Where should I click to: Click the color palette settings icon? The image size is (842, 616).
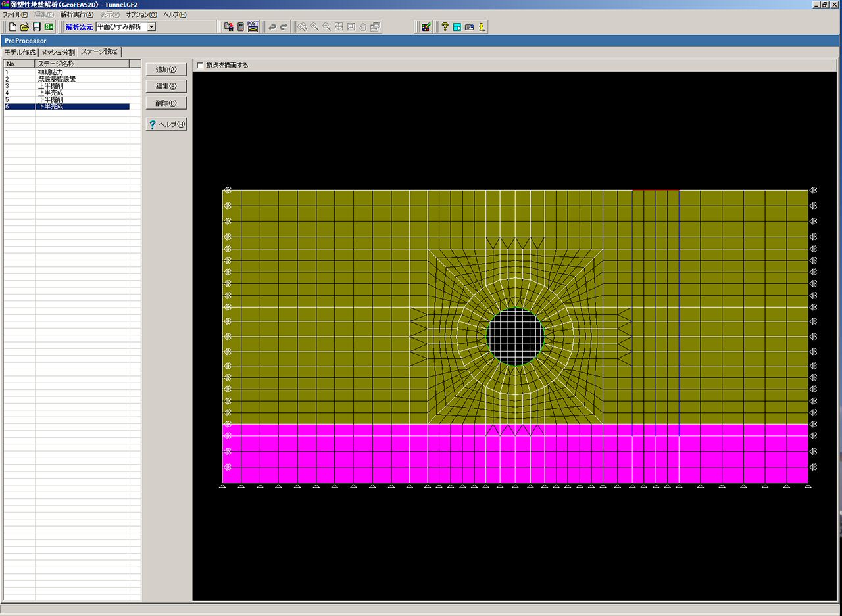click(426, 27)
